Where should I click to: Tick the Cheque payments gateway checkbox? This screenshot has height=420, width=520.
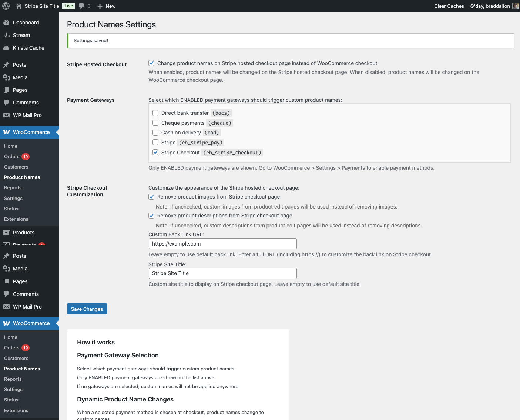pos(155,123)
